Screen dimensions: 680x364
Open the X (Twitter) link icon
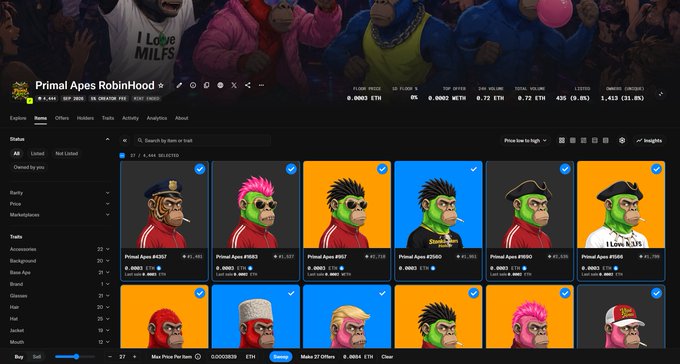click(234, 85)
